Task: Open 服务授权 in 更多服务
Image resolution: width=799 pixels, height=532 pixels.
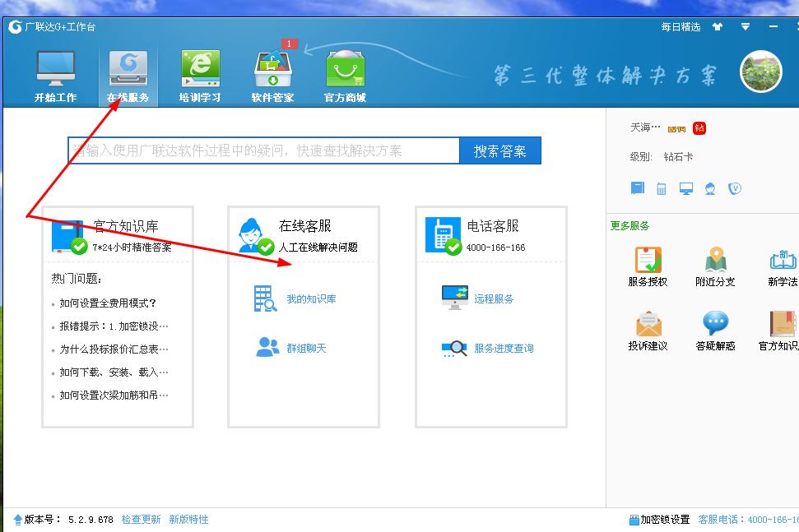Action: coord(648,266)
